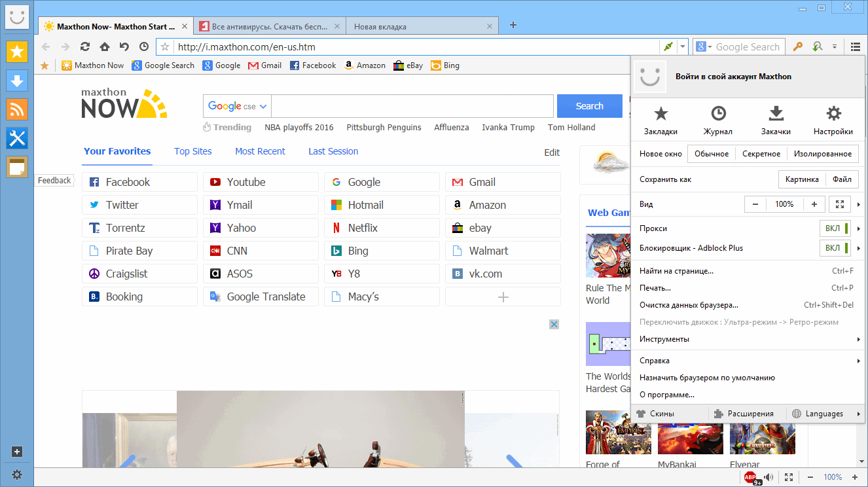The image size is (868, 487).
Task: Open the Downloads arrow icon in the left sidebar
Action: coord(17,81)
